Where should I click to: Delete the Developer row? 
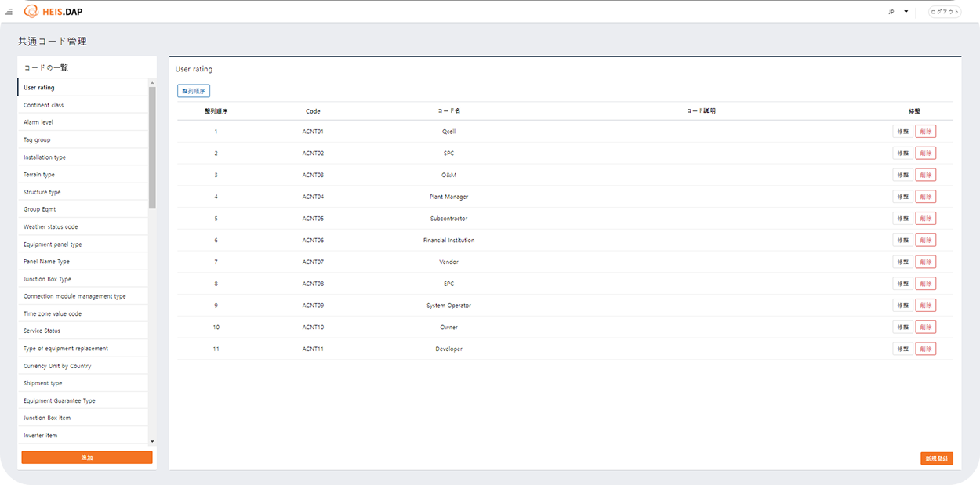click(x=925, y=349)
